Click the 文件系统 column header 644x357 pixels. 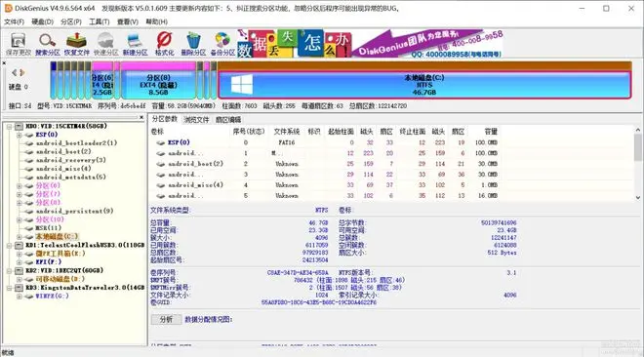(286, 132)
